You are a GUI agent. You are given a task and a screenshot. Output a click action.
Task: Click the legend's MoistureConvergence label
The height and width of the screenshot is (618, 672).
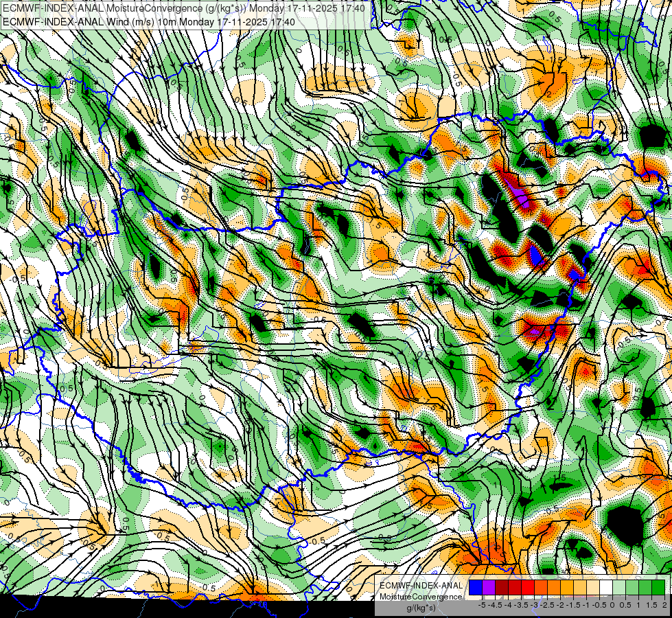421,597
